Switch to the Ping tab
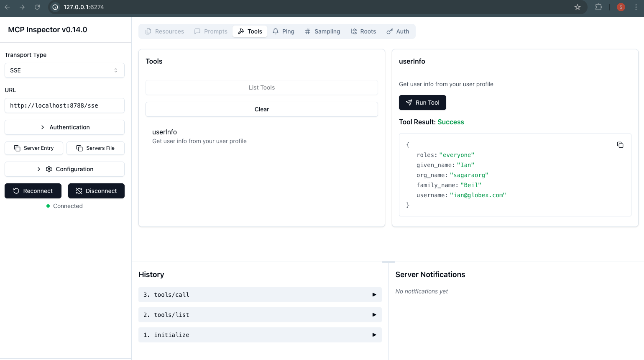 (x=284, y=31)
